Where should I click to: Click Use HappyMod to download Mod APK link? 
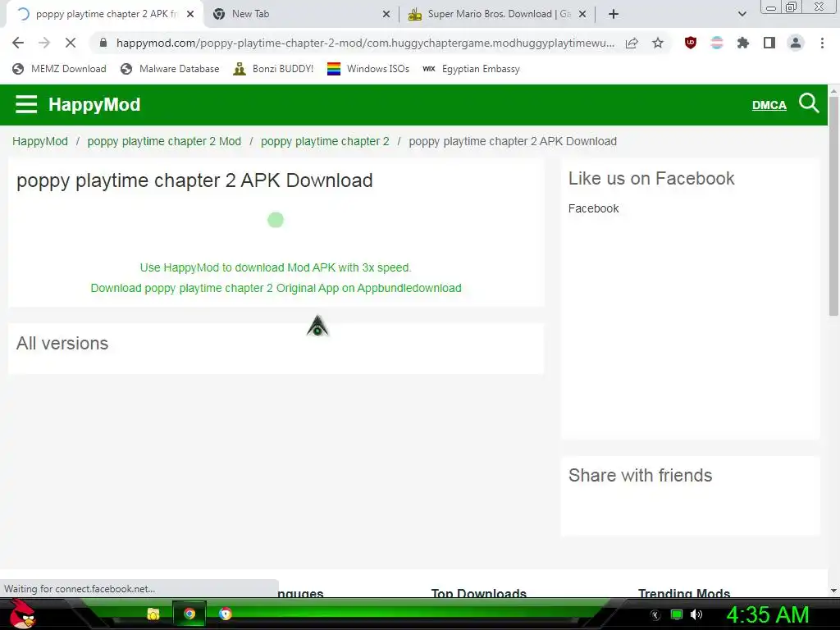pos(276,267)
